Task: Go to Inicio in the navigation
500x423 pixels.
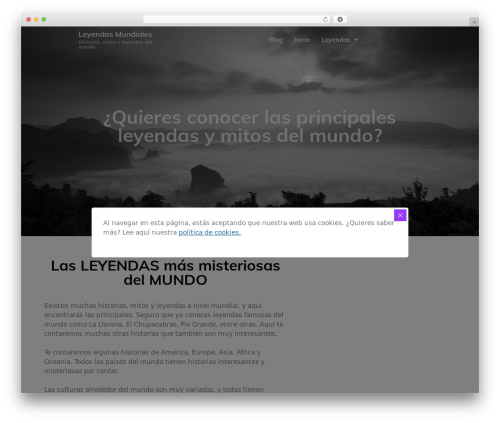Action: tap(302, 40)
